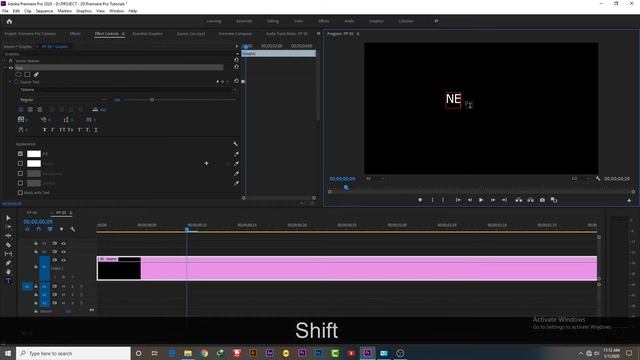Toggle the Fill checkbox
Image resolution: width=640 pixels, height=360 pixels.
pyautogui.click(x=20, y=154)
